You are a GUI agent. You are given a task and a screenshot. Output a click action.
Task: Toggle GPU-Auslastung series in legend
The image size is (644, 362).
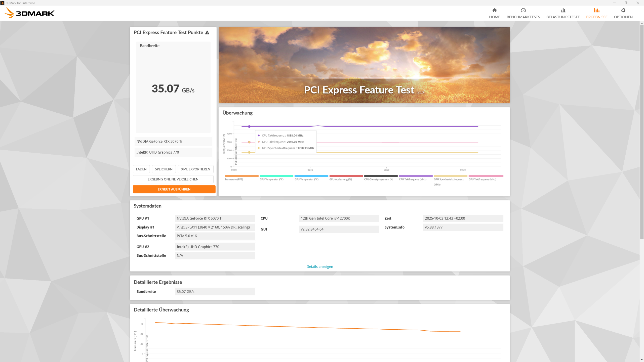pos(340,179)
